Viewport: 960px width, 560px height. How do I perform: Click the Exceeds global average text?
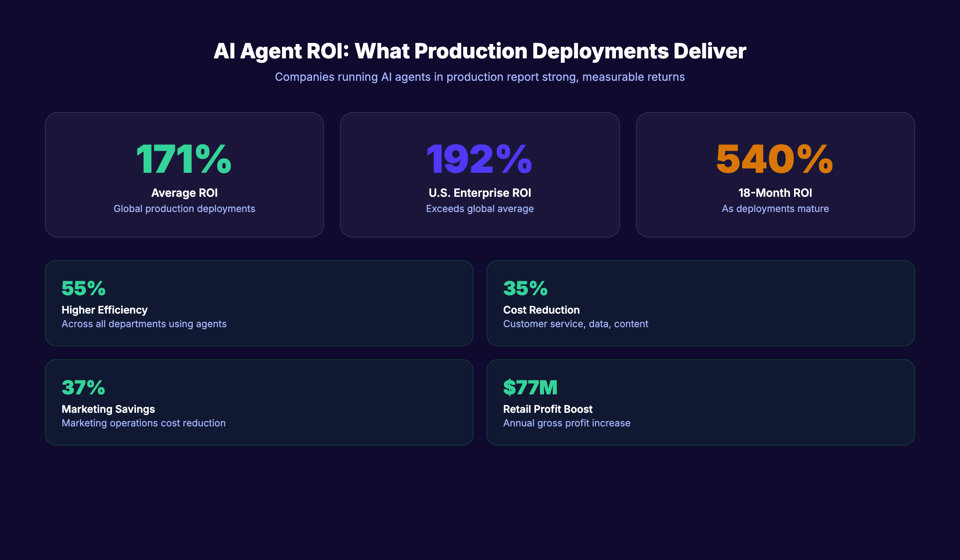coord(479,208)
